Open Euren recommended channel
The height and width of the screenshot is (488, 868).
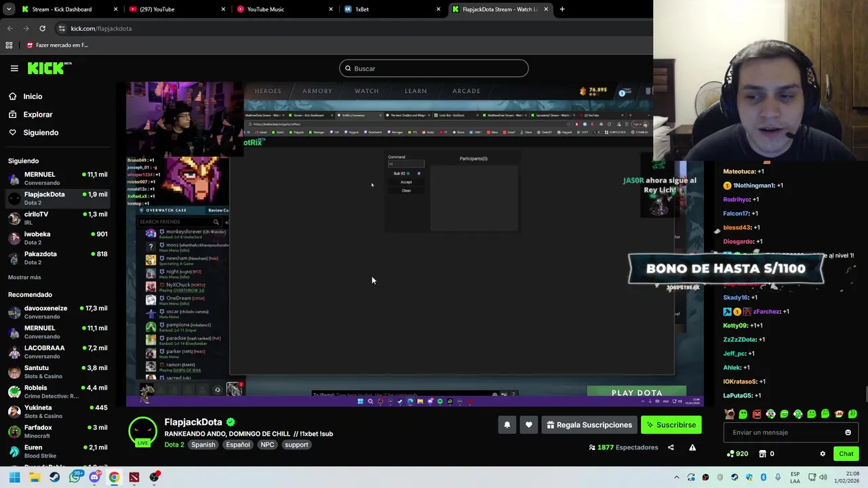(x=58, y=451)
